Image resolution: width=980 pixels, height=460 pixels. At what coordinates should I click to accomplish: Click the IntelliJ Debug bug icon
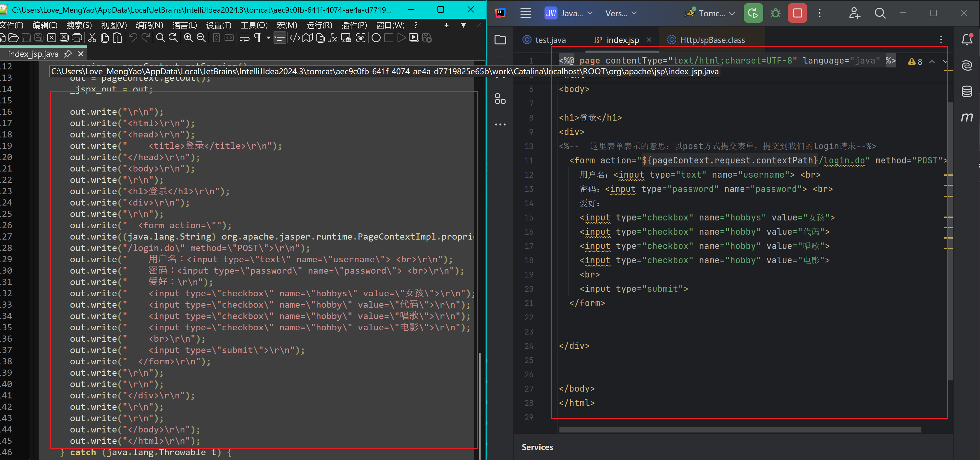coord(775,13)
